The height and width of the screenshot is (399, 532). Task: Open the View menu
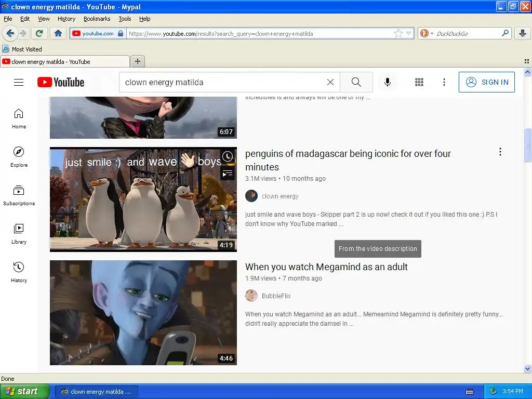pyautogui.click(x=44, y=19)
